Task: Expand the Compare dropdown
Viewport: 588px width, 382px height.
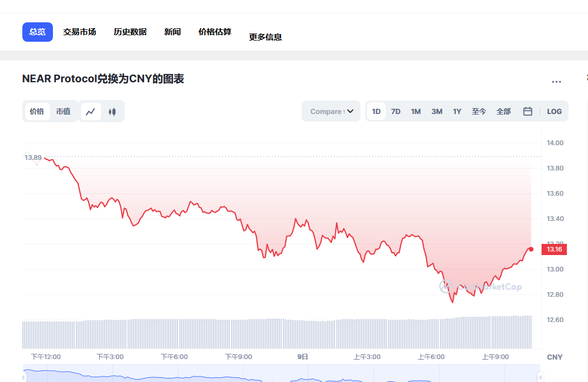Action: [331, 112]
